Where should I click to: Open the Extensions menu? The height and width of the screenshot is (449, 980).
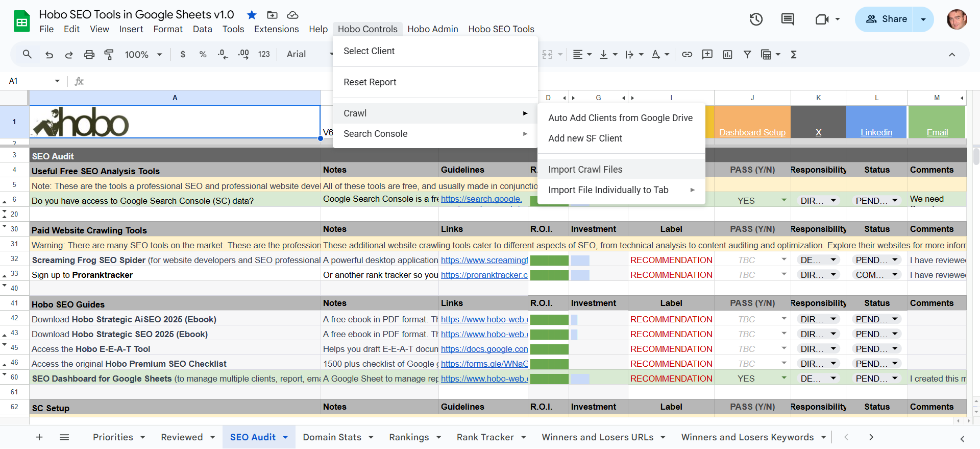pyautogui.click(x=277, y=29)
